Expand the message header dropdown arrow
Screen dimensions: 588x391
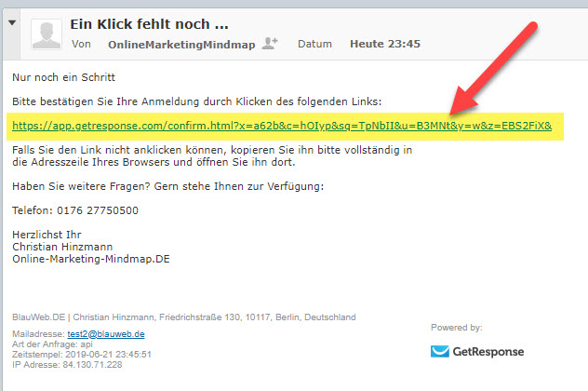click(x=12, y=23)
